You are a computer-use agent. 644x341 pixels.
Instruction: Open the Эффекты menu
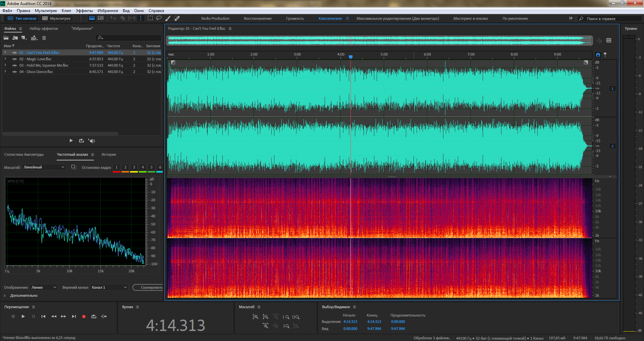point(84,11)
